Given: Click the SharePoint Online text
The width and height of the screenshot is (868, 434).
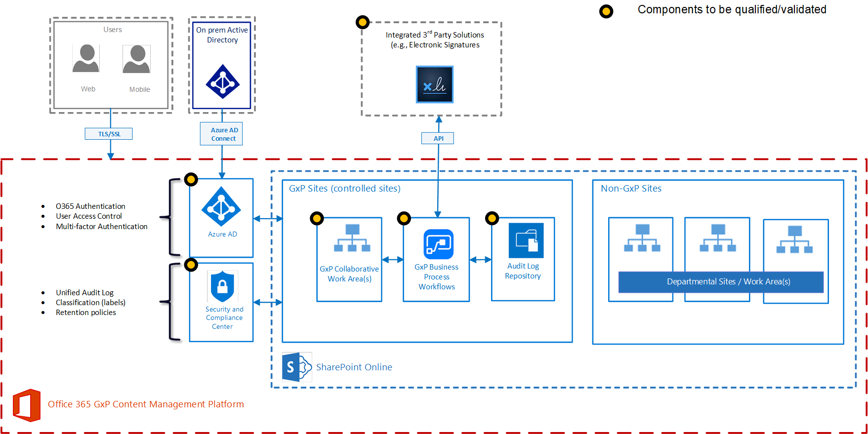Looking at the screenshot, I should 354,367.
